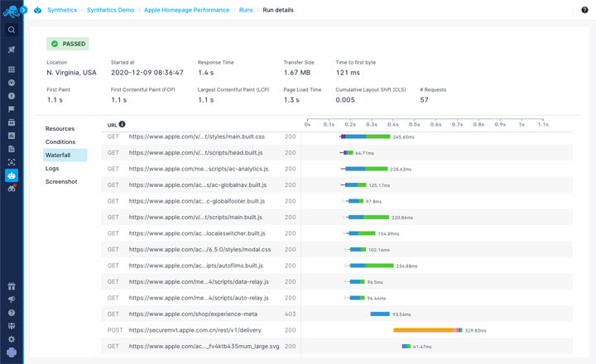Image resolution: width=596 pixels, height=364 pixels.
Task: Open the gift box icon in sidebar
Action: (12, 286)
